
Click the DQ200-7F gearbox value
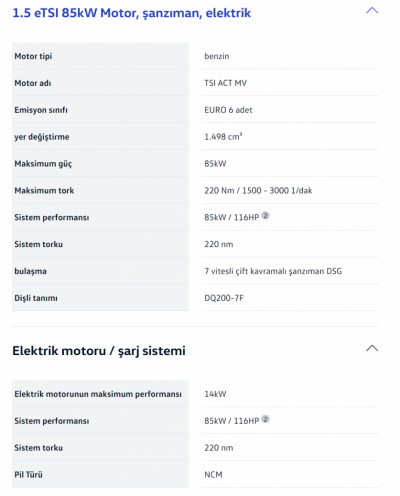tap(224, 298)
